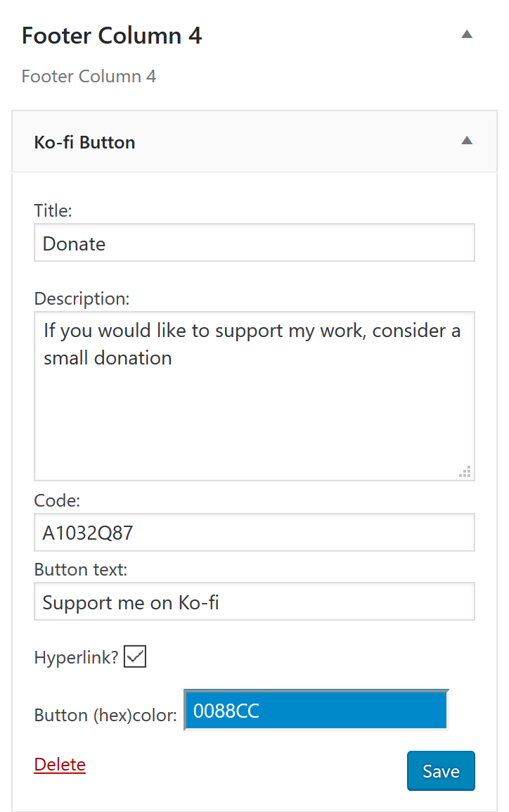Click the Delete link
The height and width of the screenshot is (812, 509).
pos(60,764)
